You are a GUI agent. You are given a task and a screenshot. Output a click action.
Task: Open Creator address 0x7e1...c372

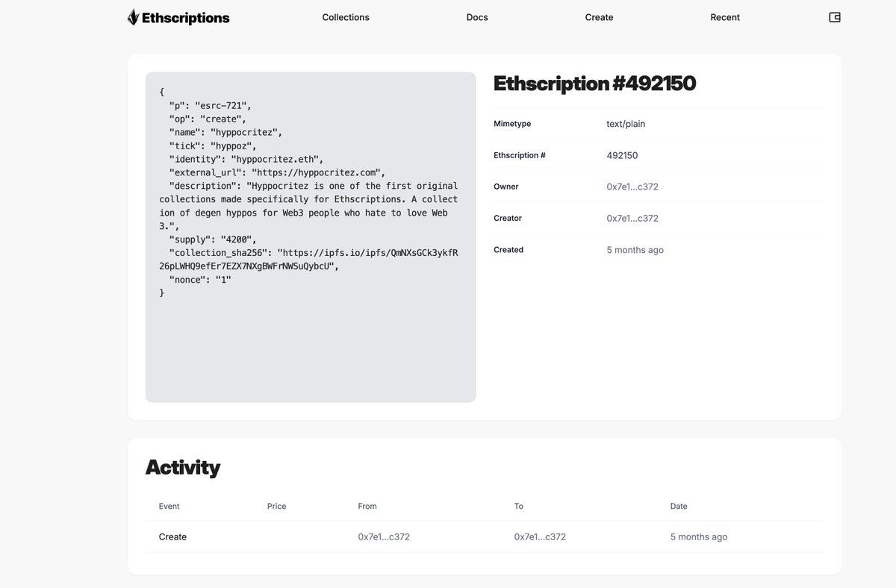click(x=632, y=218)
